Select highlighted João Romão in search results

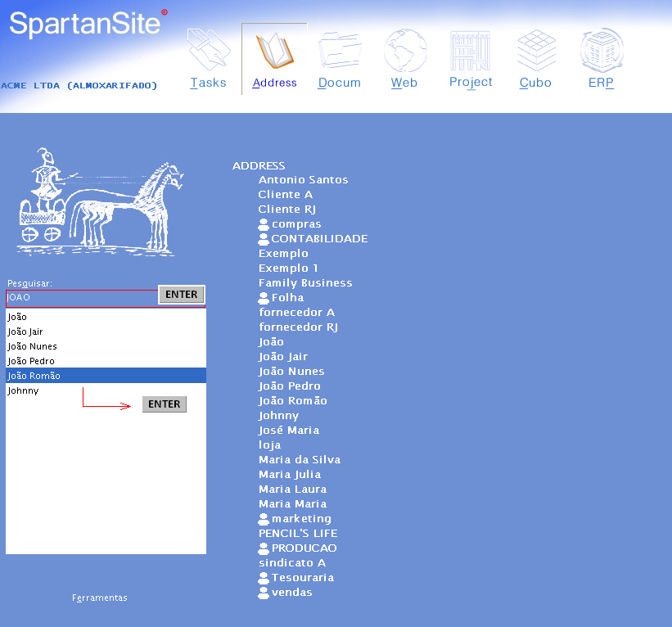click(106, 376)
